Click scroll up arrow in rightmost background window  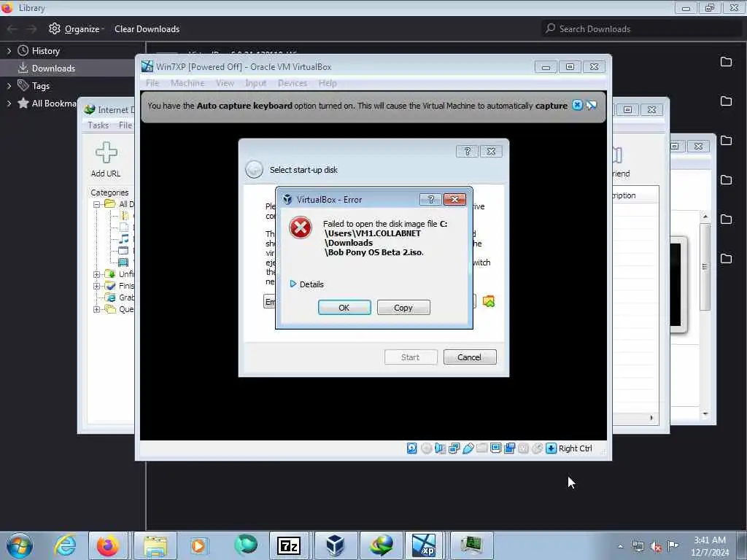pyautogui.click(x=705, y=216)
